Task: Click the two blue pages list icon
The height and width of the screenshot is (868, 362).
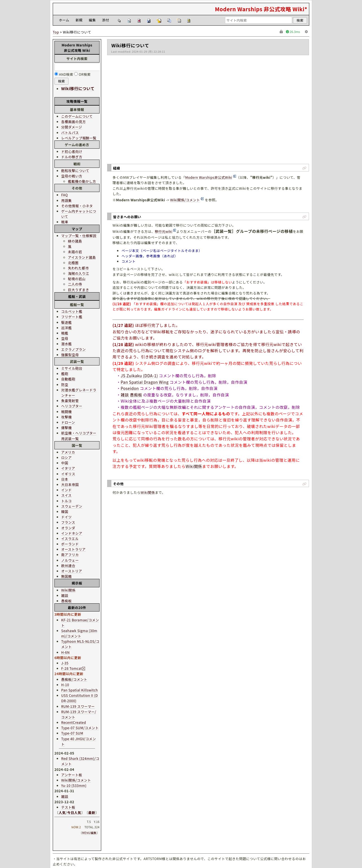Action: click(169, 21)
